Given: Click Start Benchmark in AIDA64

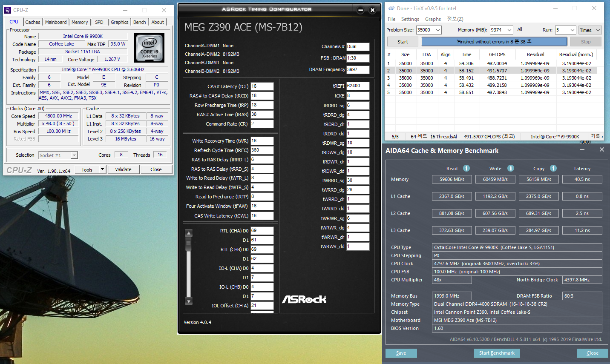Looking at the screenshot, I should [x=497, y=353].
